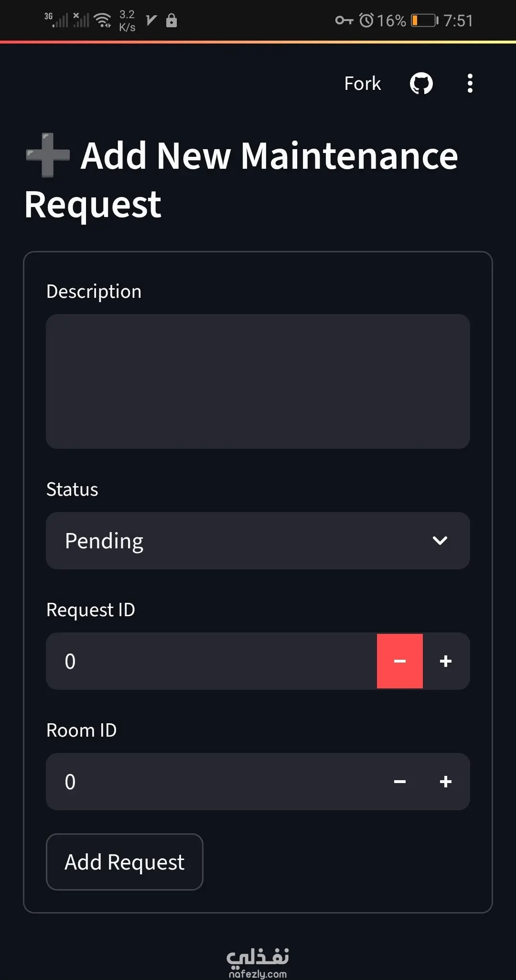Increment the Room ID value

(446, 782)
